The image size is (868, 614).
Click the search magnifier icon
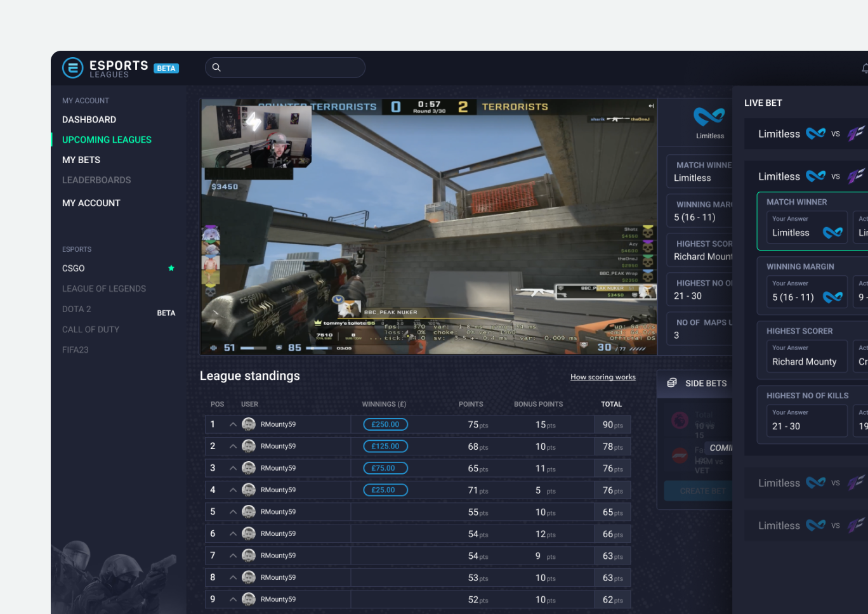pyautogui.click(x=216, y=67)
